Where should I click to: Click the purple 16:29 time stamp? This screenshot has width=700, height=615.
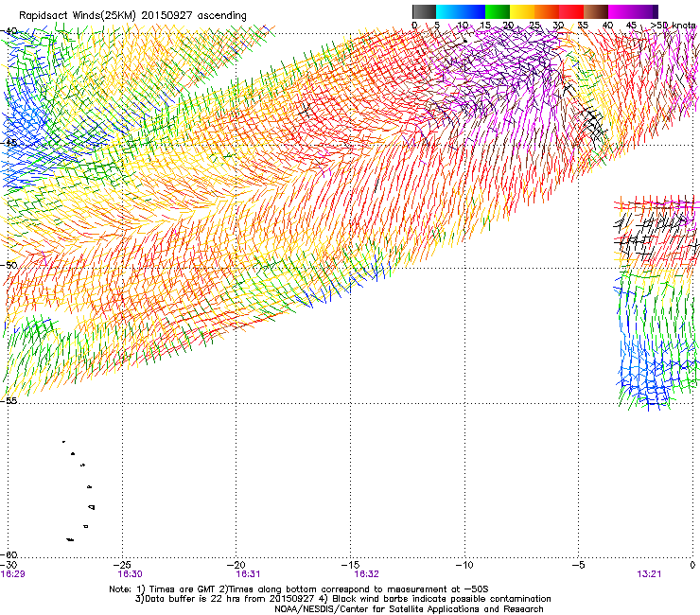(13, 574)
